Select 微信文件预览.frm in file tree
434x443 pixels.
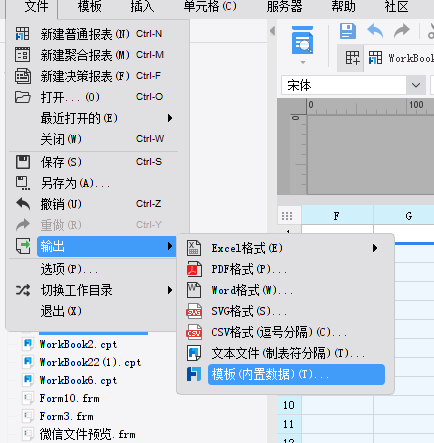(87, 434)
